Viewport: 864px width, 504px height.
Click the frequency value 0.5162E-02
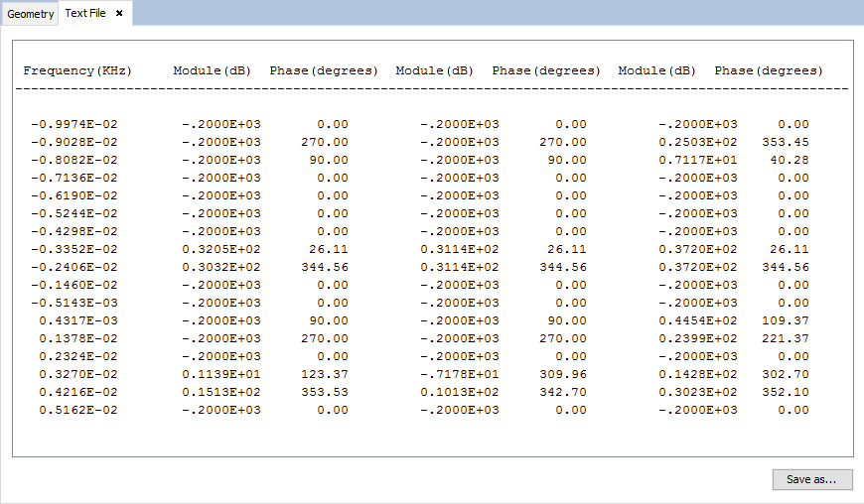click(x=78, y=411)
